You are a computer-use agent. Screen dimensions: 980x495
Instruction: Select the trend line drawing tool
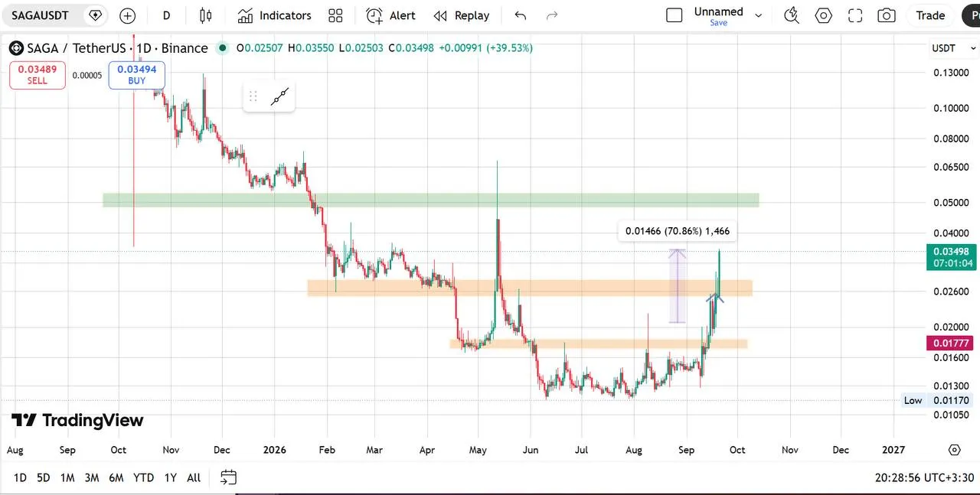(x=280, y=96)
